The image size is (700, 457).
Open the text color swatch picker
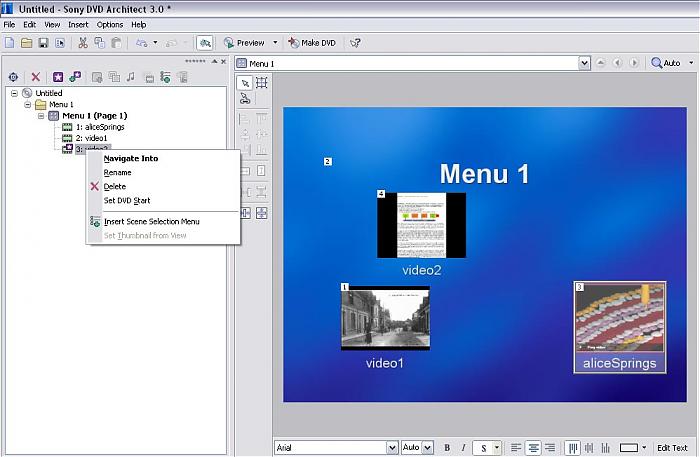[632, 448]
